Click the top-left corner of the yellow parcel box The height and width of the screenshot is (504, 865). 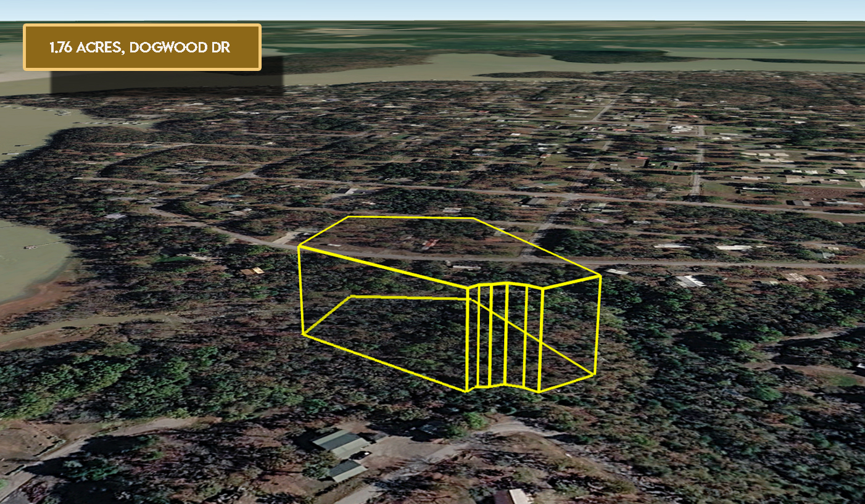(x=299, y=246)
